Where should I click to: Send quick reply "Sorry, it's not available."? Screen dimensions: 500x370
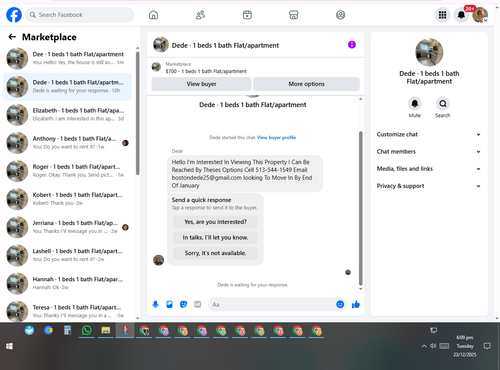[215, 253]
